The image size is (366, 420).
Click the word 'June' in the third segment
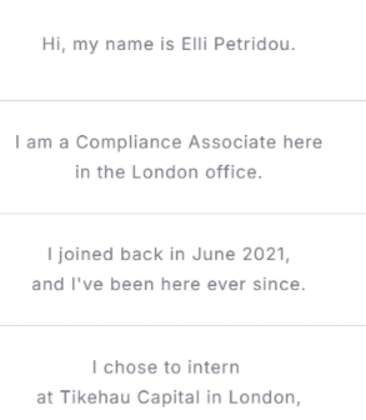(x=214, y=254)
